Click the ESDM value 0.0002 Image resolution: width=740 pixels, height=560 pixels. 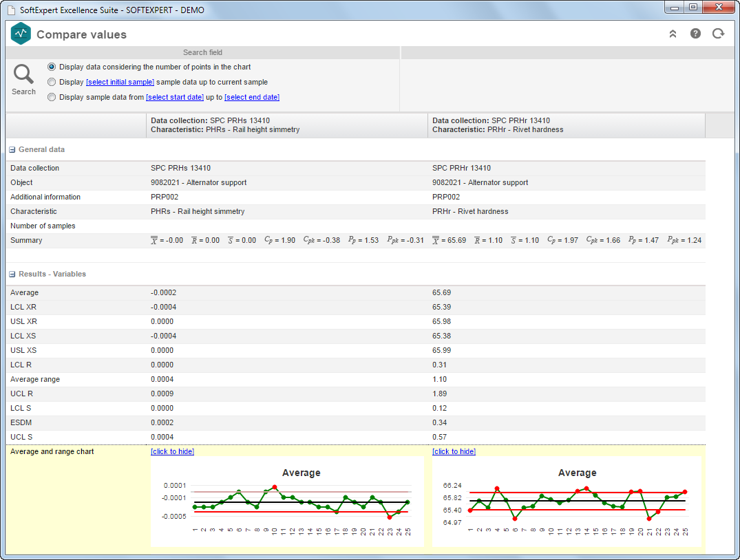162,422
